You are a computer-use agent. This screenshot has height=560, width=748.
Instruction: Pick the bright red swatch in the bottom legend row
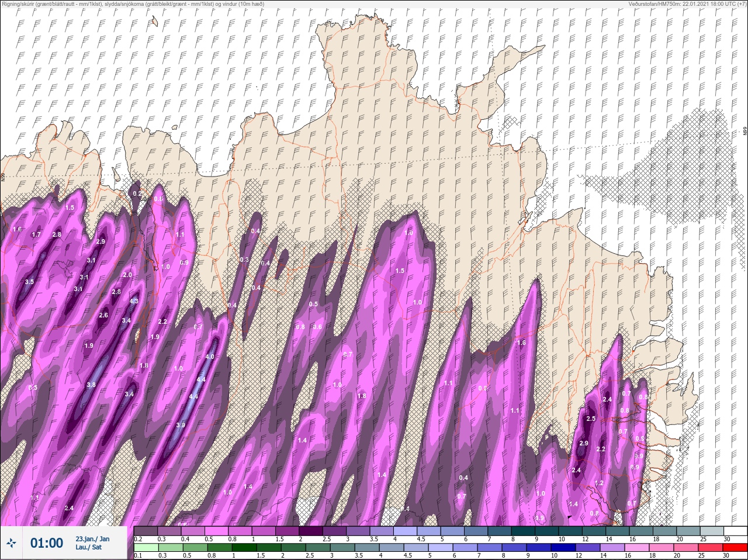coord(736,548)
